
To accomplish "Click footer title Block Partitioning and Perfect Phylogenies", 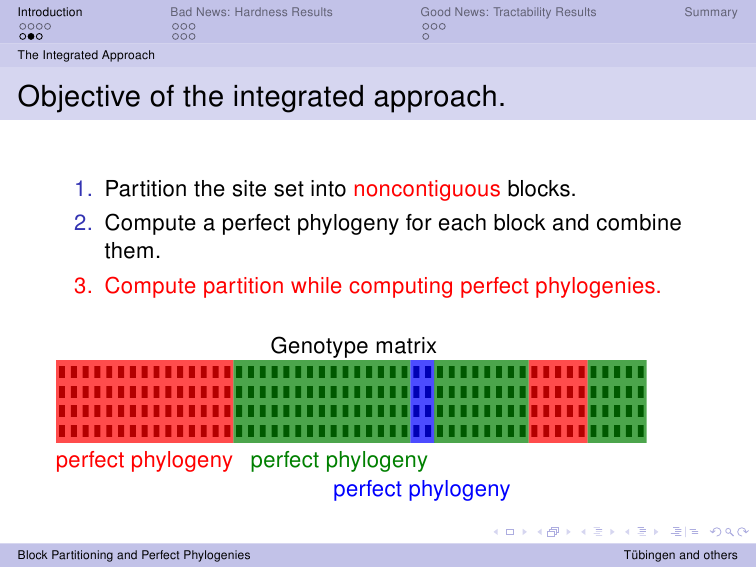I will click(x=134, y=555).
